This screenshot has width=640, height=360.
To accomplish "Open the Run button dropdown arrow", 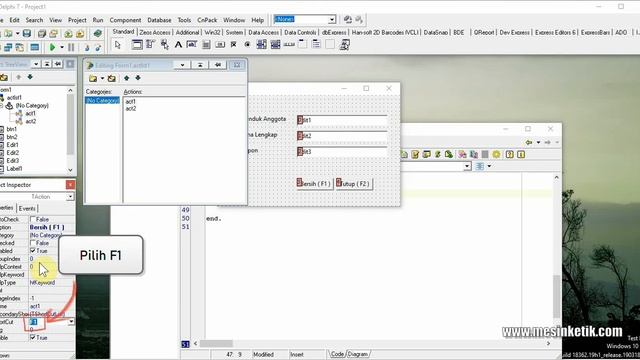I will coord(62,47).
